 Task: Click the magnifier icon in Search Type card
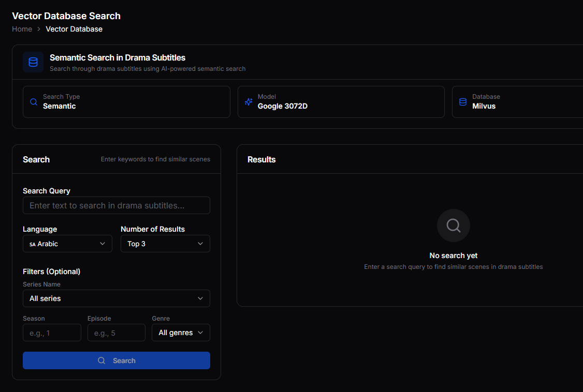(34, 102)
